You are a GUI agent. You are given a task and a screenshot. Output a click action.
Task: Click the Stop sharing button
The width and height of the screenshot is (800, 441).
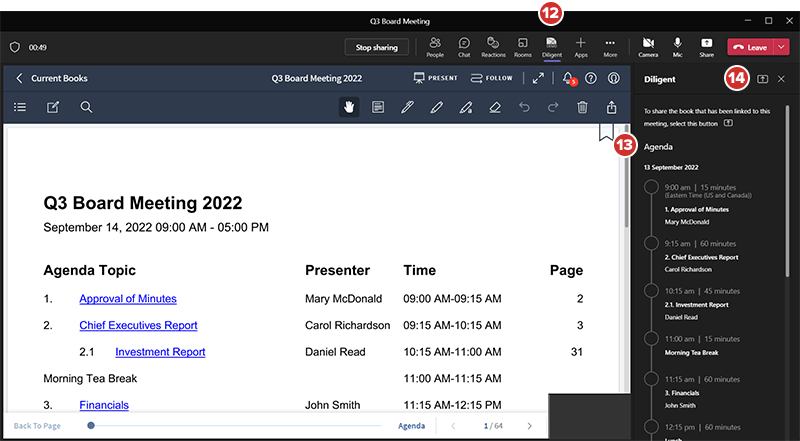(377, 47)
